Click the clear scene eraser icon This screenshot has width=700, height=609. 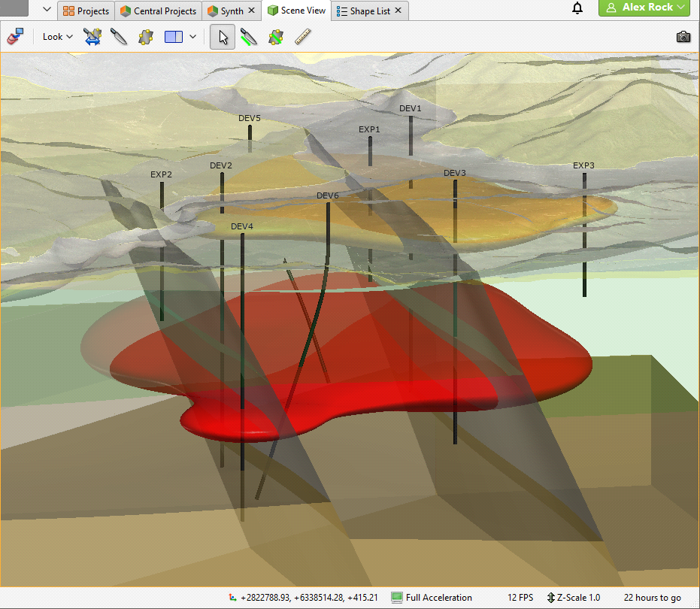(x=15, y=36)
